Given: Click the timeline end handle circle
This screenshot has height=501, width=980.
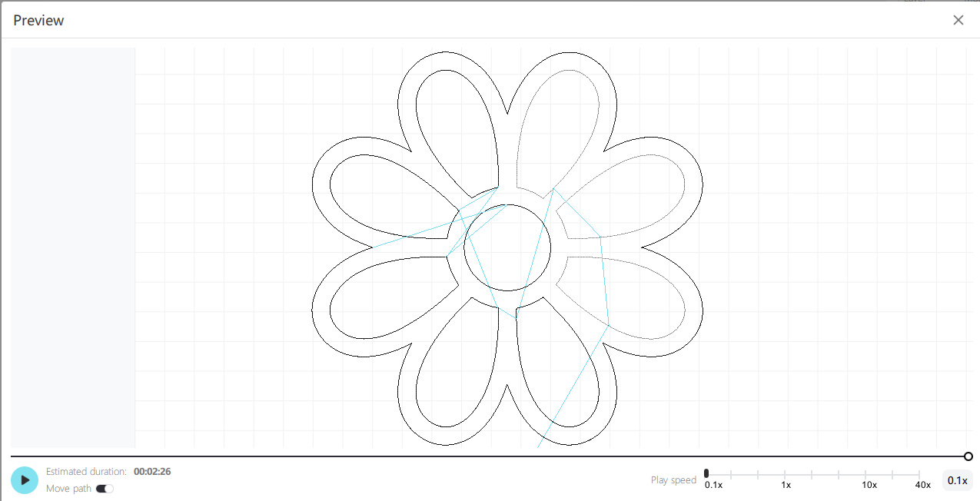Looking at the screenshot, I should pos(968,456).
